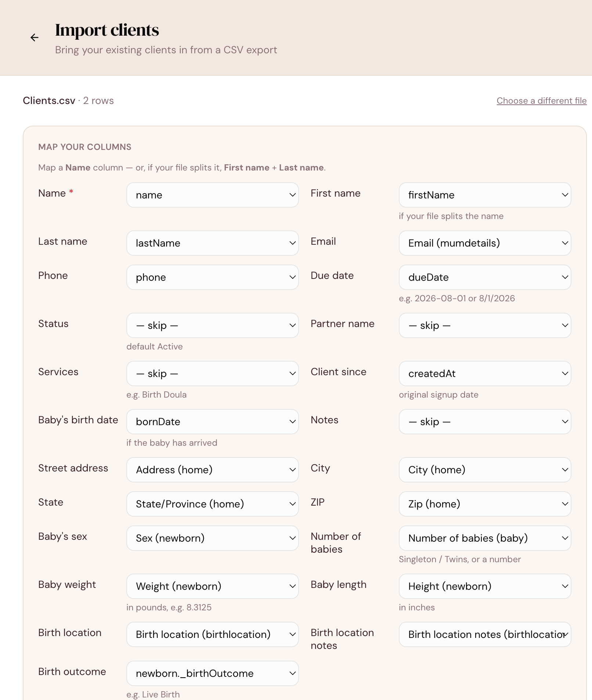Viewport: 592px width, 700px height.
Task: Open the Phone column dropdown
Action: point(213,277)
